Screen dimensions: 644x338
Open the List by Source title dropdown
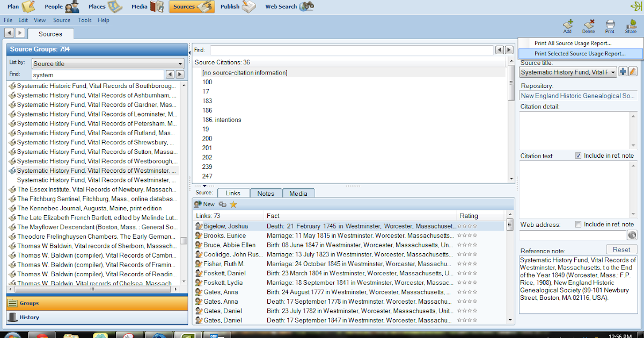(x=108, y=63)
